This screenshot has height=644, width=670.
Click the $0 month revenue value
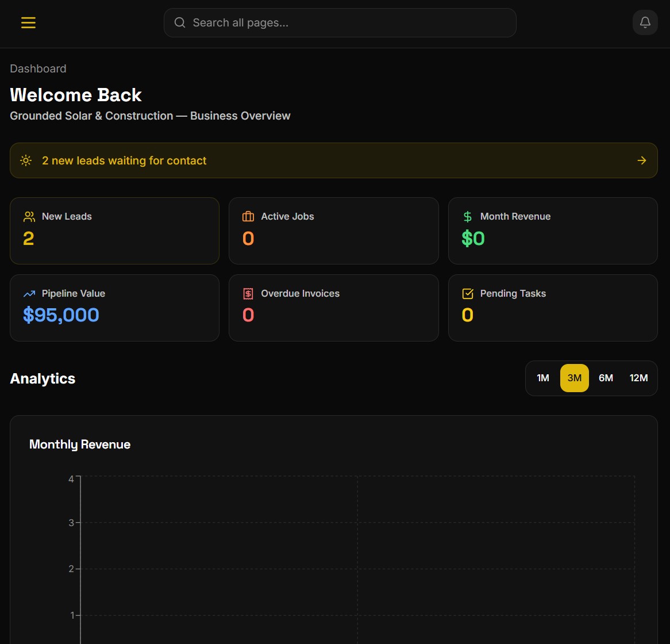pyautogui.click(x=473, y=238)
